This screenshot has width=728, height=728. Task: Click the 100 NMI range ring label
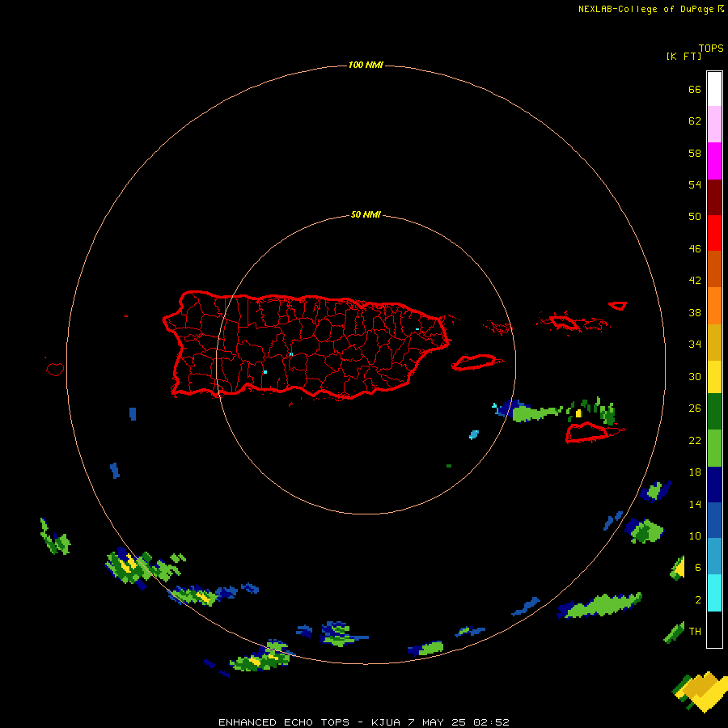366,65
